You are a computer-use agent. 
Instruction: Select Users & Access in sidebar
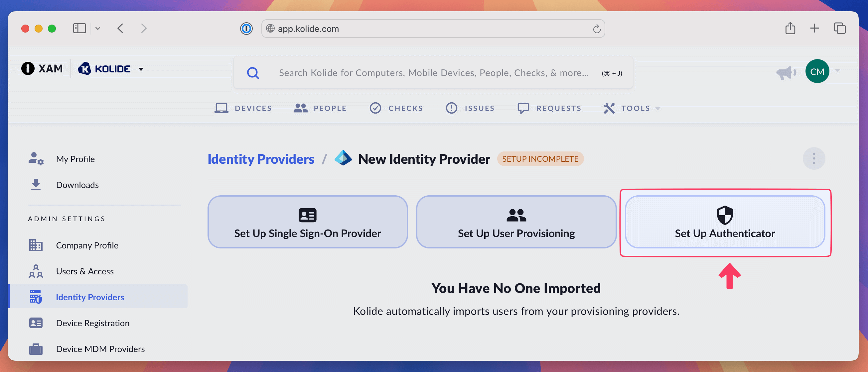84,271
